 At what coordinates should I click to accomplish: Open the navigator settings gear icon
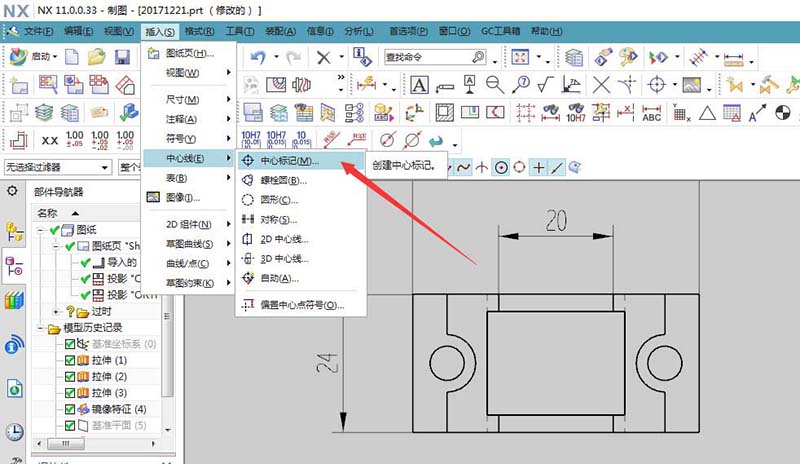click(x=12, y=191)
